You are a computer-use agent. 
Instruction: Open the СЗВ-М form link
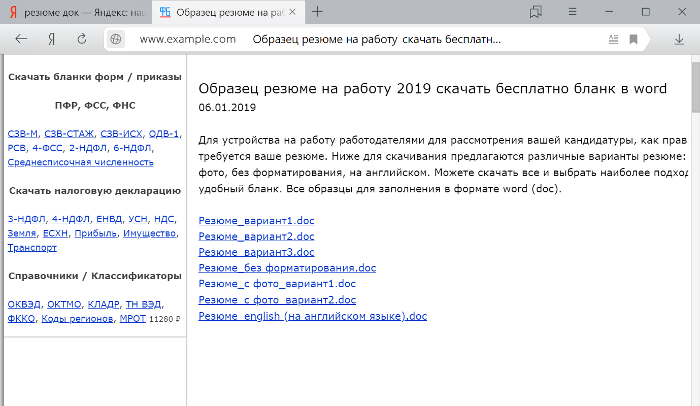(22, 134)
